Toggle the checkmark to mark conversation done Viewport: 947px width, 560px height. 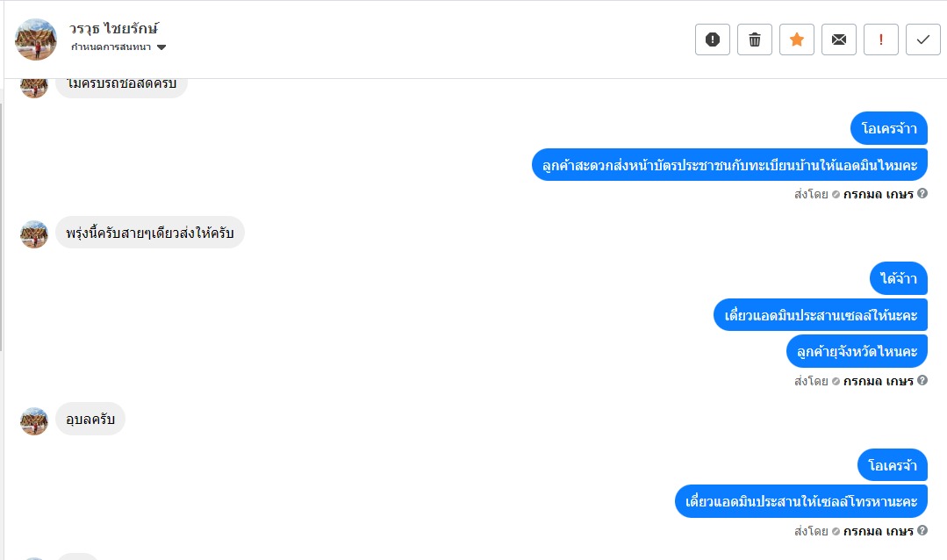pyautogui.click(x=923, y=39)
